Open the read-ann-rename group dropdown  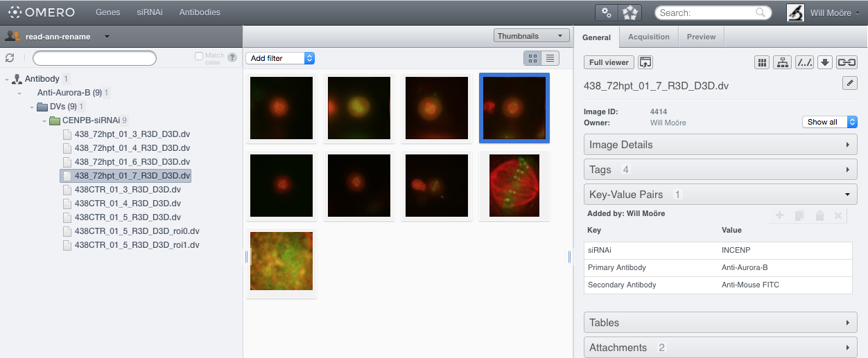[107, 37]
